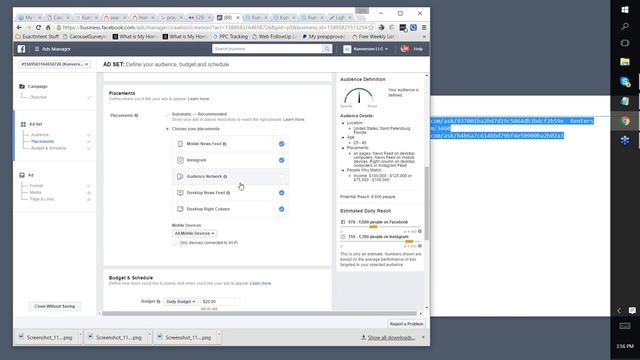Screen dimensions: 640x360
Task: Click Report a Problem button
Action: coord(406,324)
